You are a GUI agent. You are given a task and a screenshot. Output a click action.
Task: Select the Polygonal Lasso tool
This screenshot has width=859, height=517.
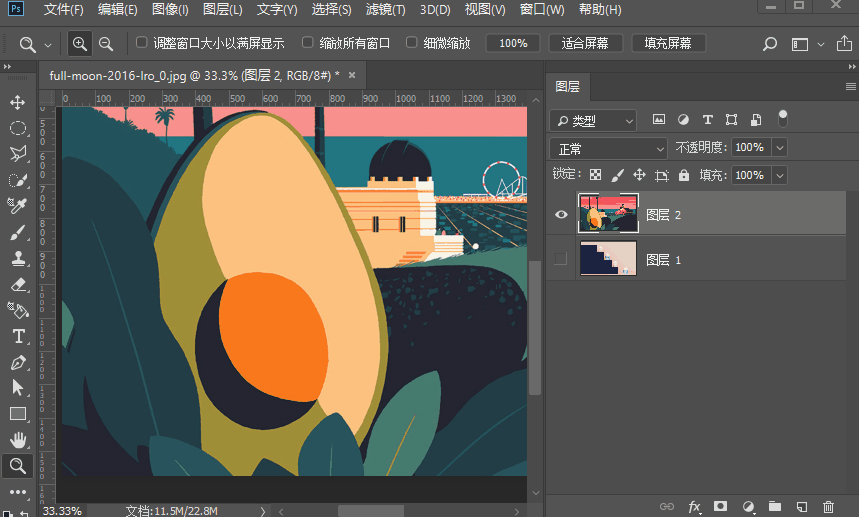click(18, 154)
